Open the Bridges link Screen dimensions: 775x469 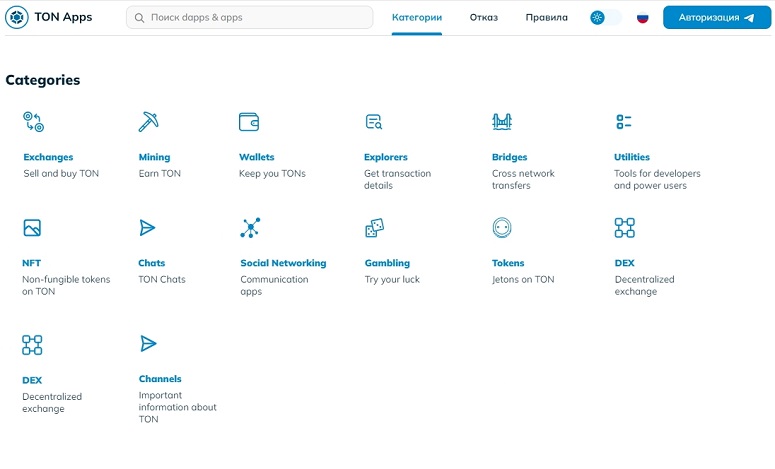click(x=510, y=157)
